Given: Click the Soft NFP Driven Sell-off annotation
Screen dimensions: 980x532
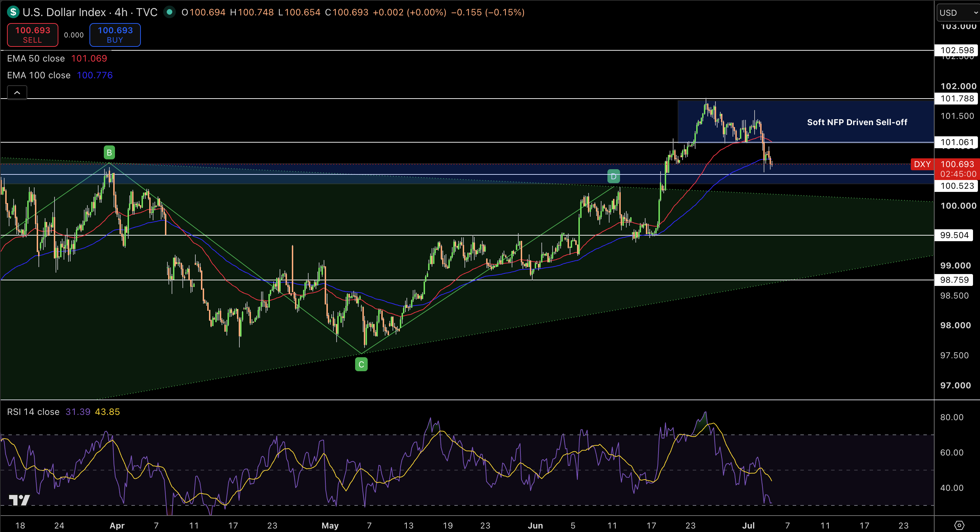Looking at the screenshot, I should tap(857, 122).
